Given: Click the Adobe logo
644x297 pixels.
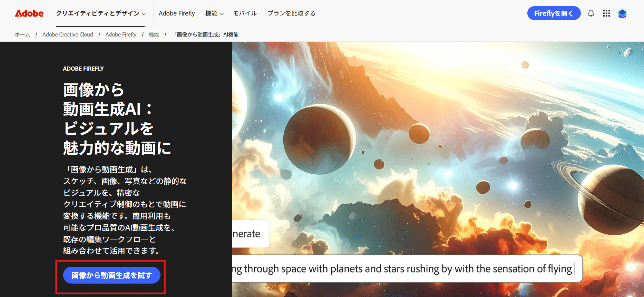Looking at the screenshot, I should 29,13.
